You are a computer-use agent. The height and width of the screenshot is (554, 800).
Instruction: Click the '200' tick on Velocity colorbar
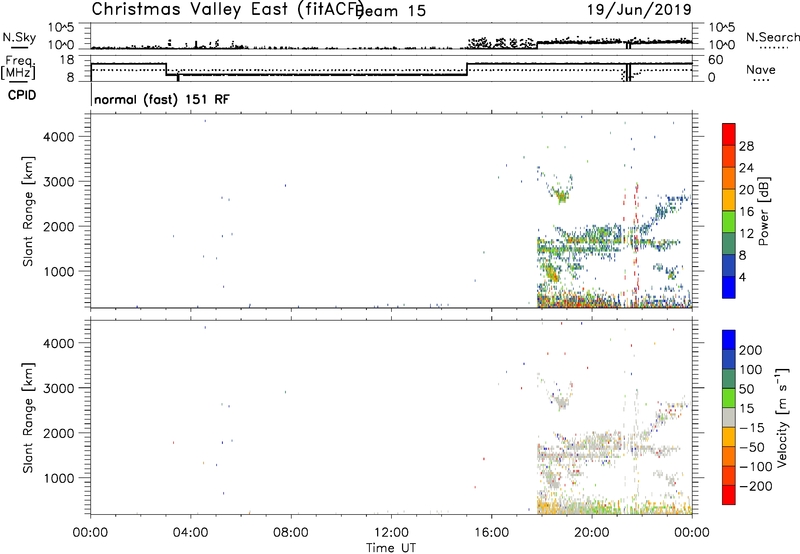tap(751, 350)
